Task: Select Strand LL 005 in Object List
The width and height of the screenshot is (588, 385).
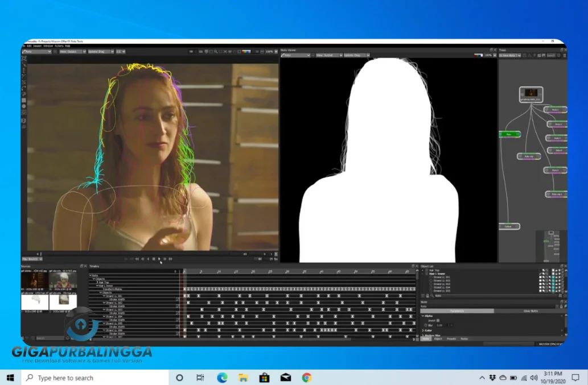Action: tap(442, 291)
